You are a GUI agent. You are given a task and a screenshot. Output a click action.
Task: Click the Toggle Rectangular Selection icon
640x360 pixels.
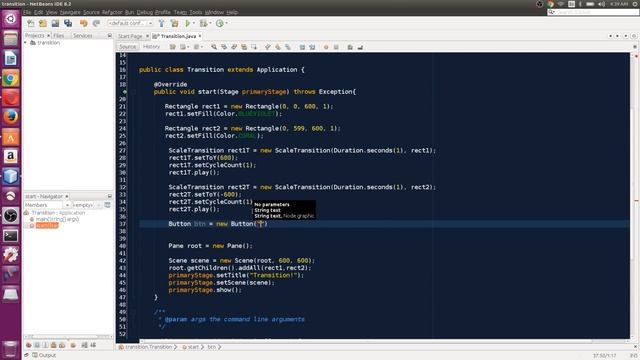[x=254, y=47]
